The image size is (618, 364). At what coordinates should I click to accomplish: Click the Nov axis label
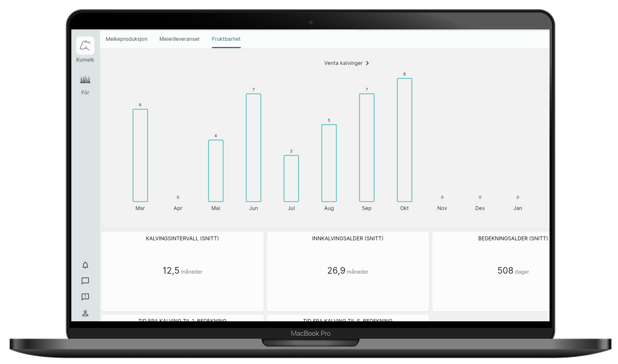pos(442,208)
